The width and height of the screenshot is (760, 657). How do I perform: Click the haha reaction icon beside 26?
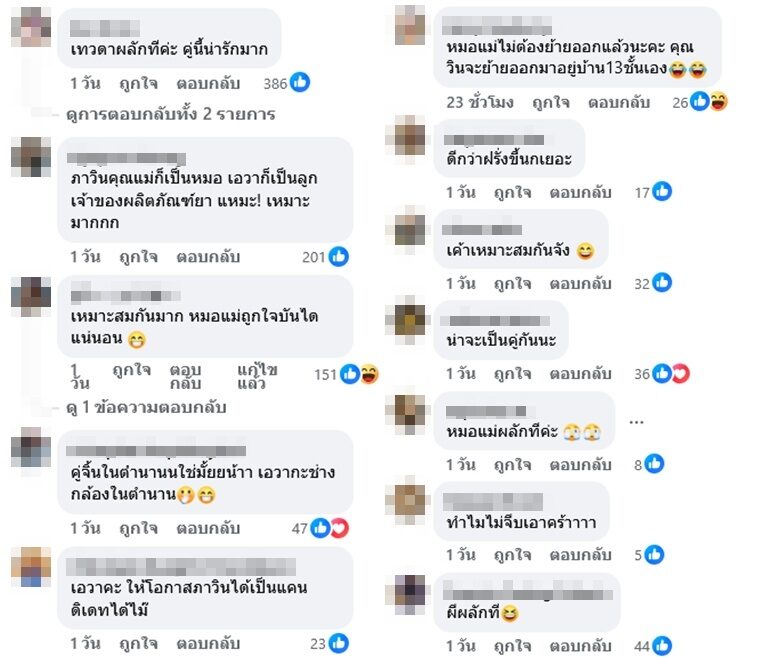click(x=719, y=102)
